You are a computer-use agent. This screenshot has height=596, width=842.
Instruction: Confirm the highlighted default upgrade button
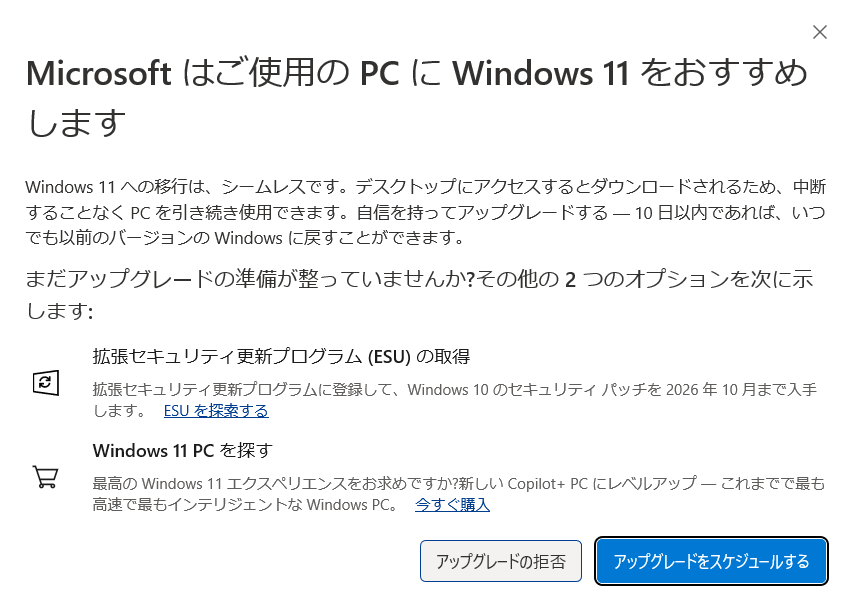tap(711, 561)
